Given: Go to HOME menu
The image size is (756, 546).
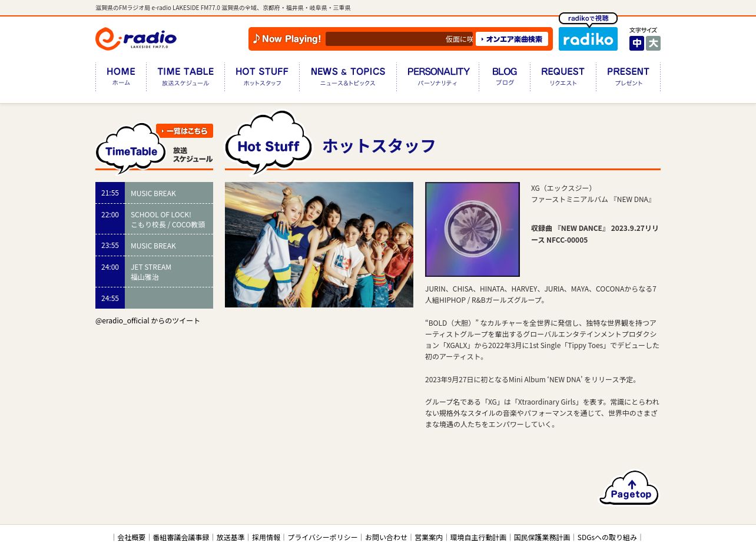Looking at the screenshot, I should tap(121, 77).
